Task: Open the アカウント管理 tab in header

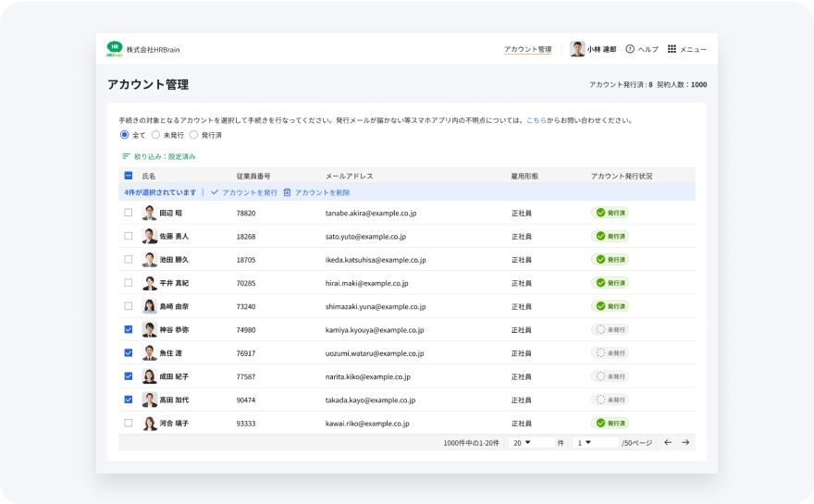Action: click(527, 49)
